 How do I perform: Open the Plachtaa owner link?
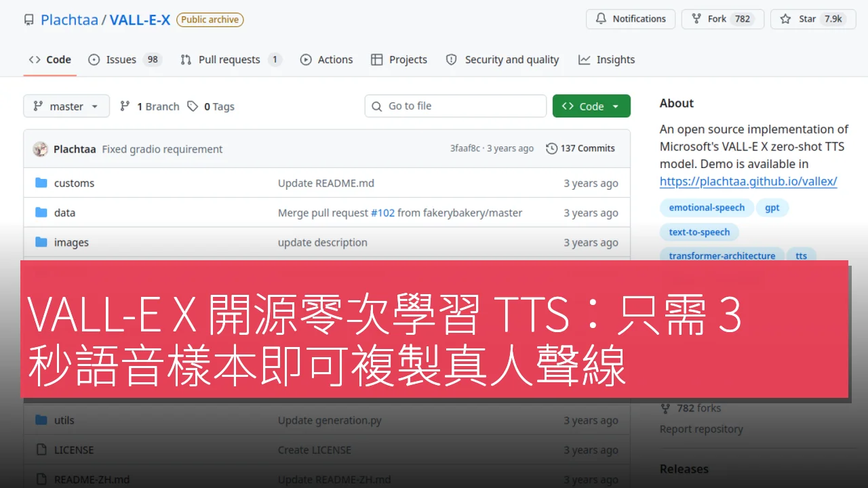(x=69, y=20)
